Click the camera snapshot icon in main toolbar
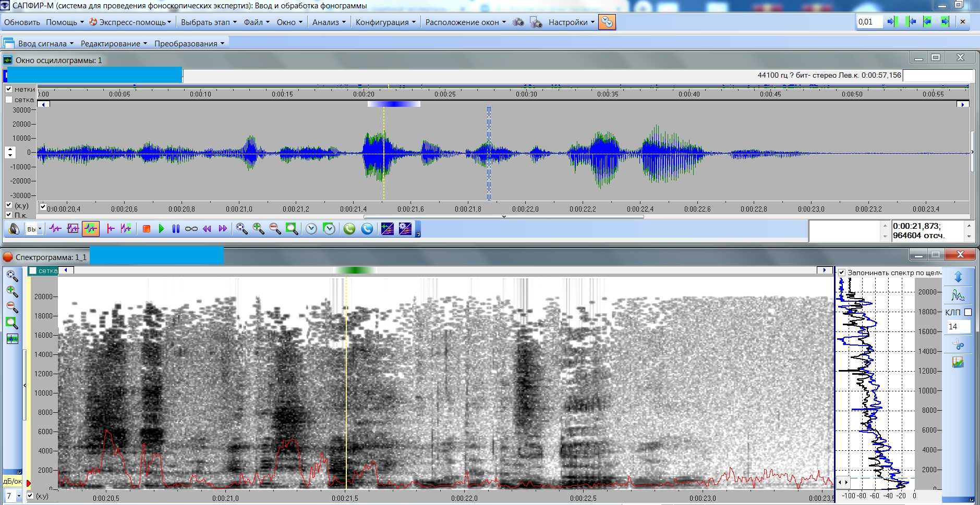The image size is (980, 505). (x=518, y=22)
